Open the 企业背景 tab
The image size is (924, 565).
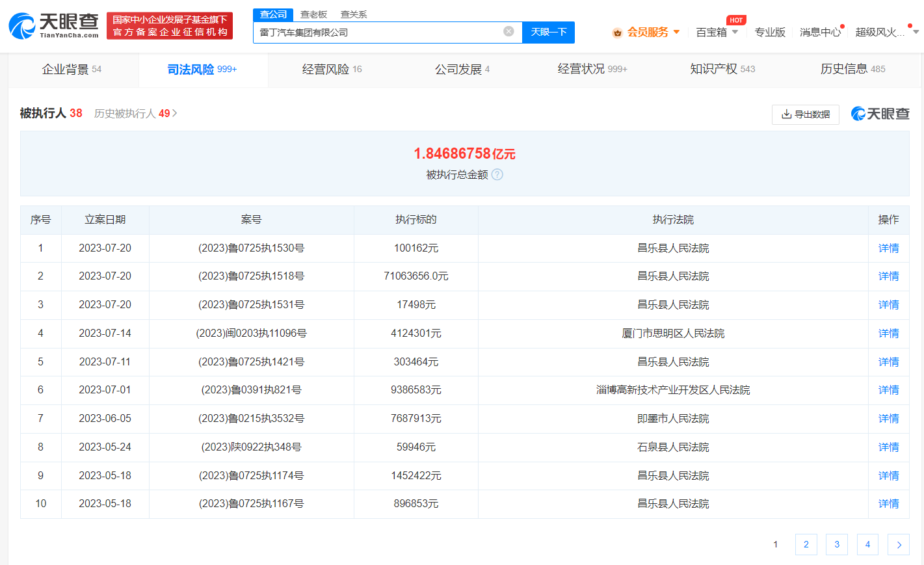click(x=72, y=70)
